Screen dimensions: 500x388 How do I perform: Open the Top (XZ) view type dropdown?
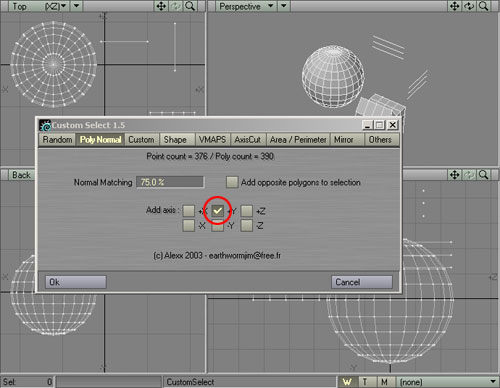[x=38, y=6]
